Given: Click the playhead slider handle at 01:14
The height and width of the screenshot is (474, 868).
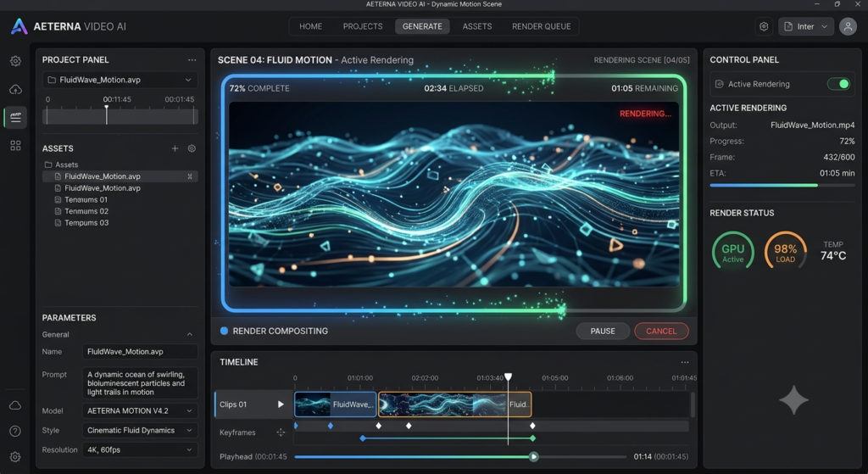Looking at the screenshot, I should coord(534,457).
